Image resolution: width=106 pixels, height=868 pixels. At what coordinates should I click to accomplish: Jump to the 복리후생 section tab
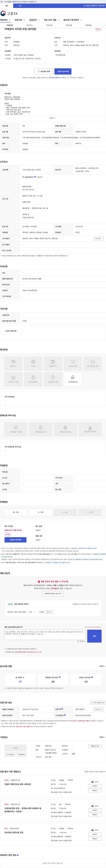[x=69, y=25]
